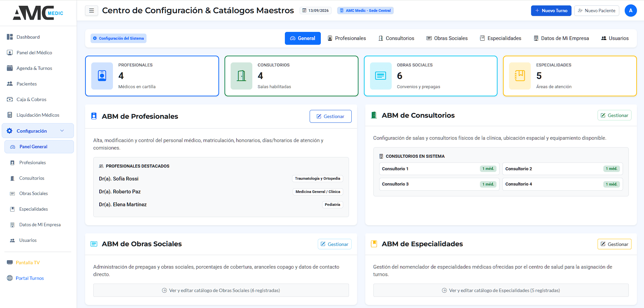Click the ABM de Especialidades header icon
644x308 pixels.
[374, 244]
